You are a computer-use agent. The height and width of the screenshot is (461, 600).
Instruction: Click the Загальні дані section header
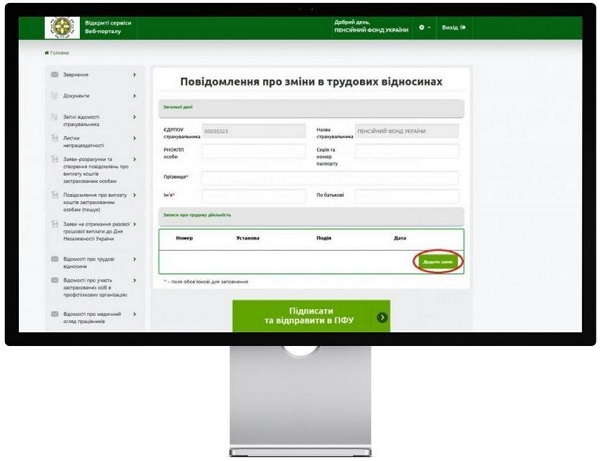[311, 108]
